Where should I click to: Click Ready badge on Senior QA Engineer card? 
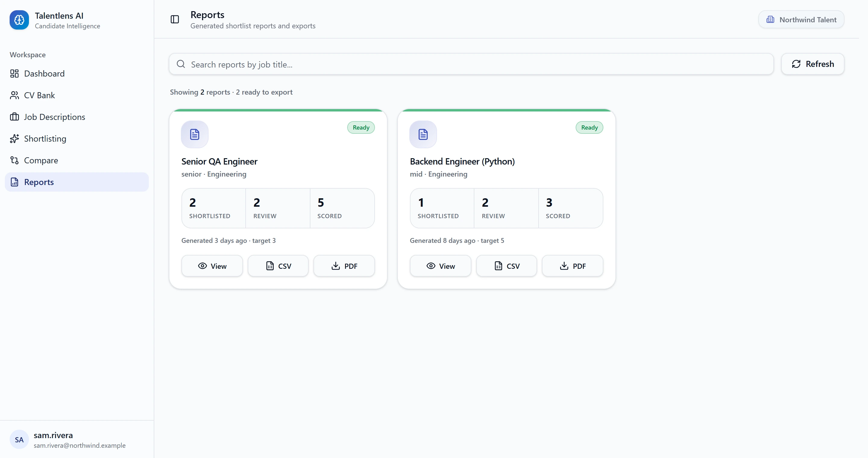click(x=361, y=128)
